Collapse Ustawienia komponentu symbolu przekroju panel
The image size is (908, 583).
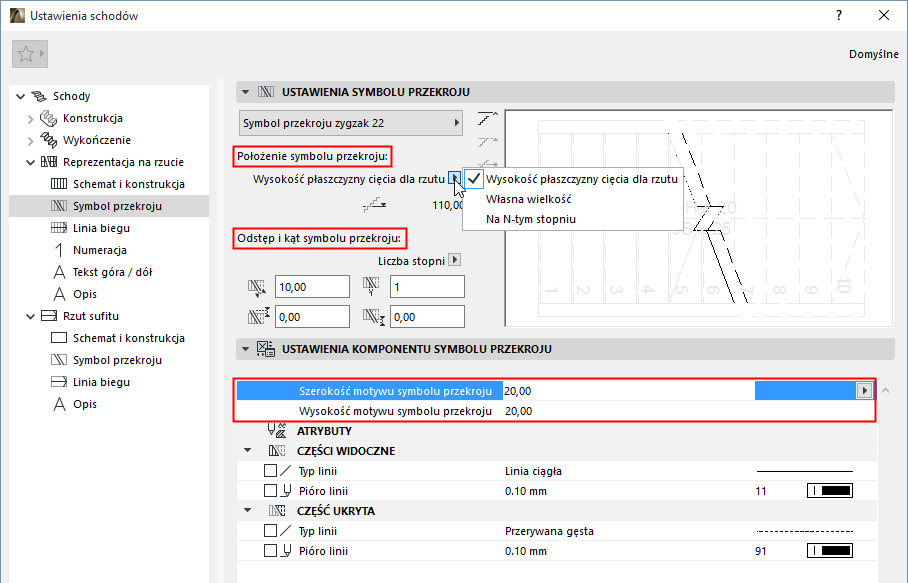246,349
